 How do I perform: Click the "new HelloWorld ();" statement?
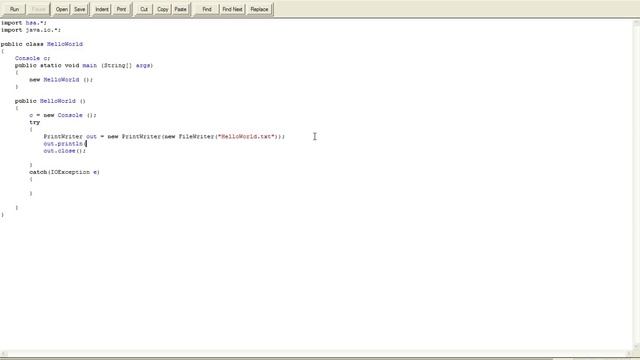coord(61,80)
